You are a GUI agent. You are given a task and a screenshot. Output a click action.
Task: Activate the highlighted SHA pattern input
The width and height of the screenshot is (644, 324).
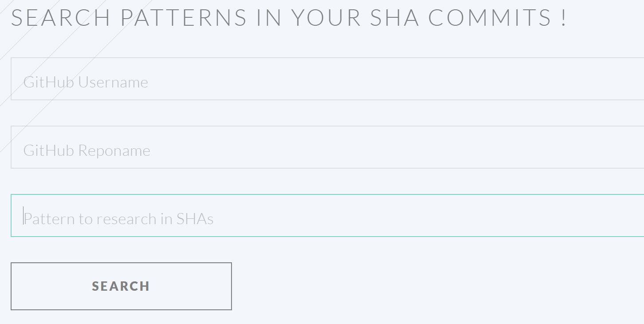click(327, 216)
